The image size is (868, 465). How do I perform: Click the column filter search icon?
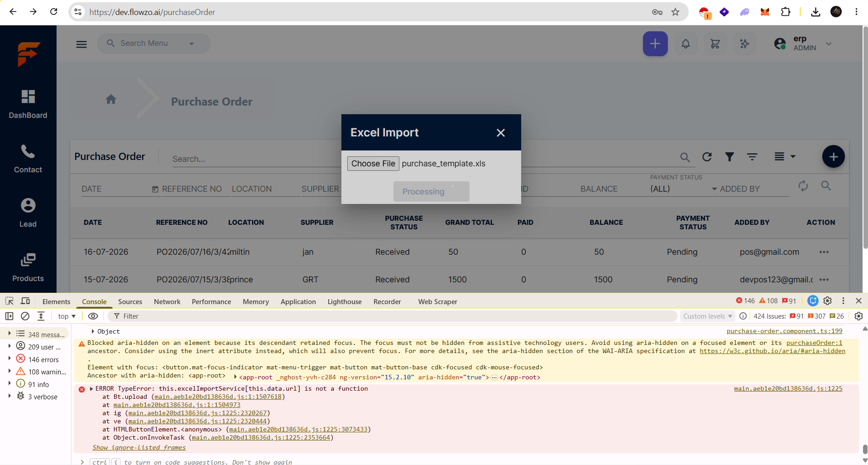[x=826, y=185]
